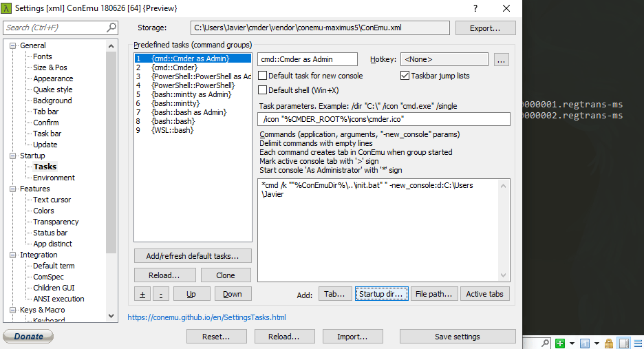Image resolution: width=644 pixels, height=349 pixels.
Task: Collapse the General tree node
Action: click(13, 45)
